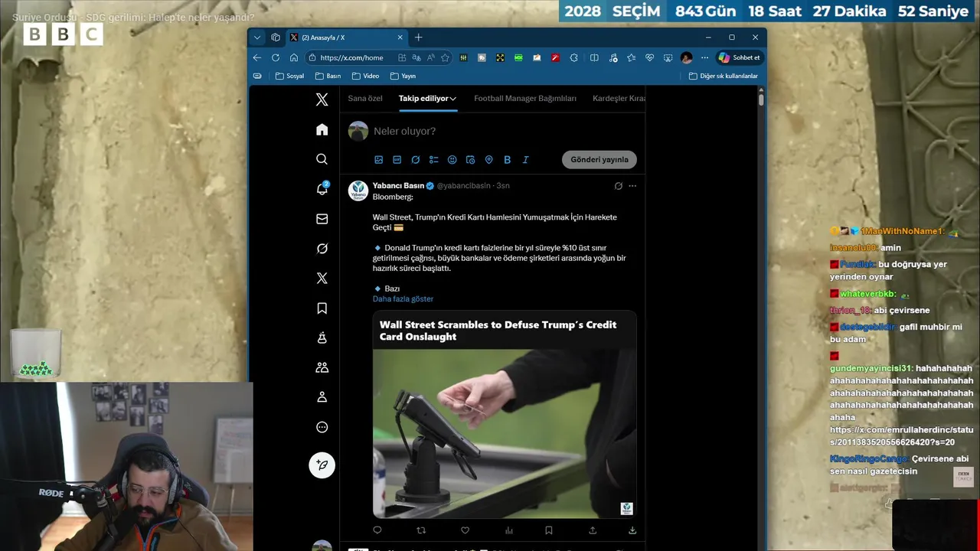Click the page vertical scrollbar thumb
This screenshot has width=980, height=551.
761,99
